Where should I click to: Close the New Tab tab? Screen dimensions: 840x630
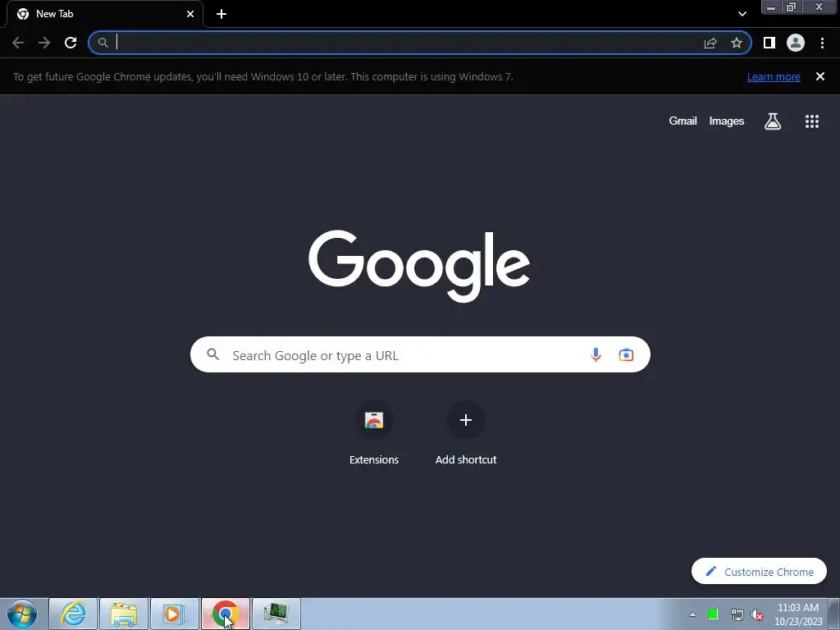[x=190, y=14]
